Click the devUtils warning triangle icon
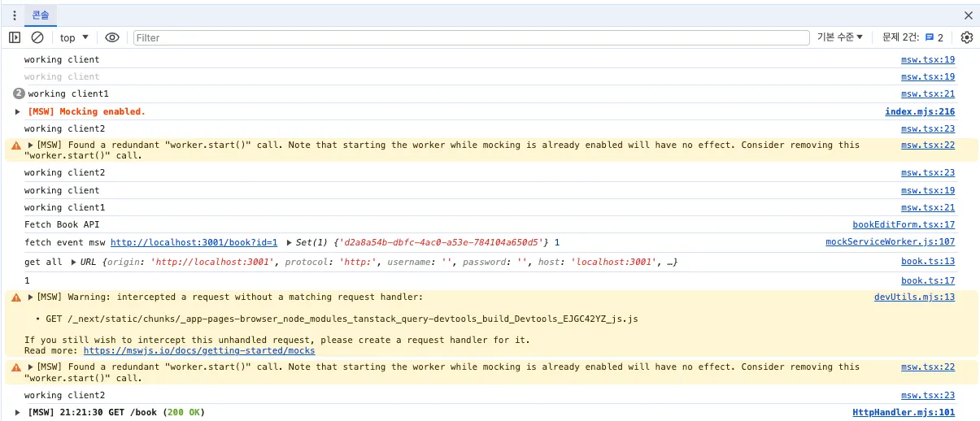 click(x=16, y=297)
